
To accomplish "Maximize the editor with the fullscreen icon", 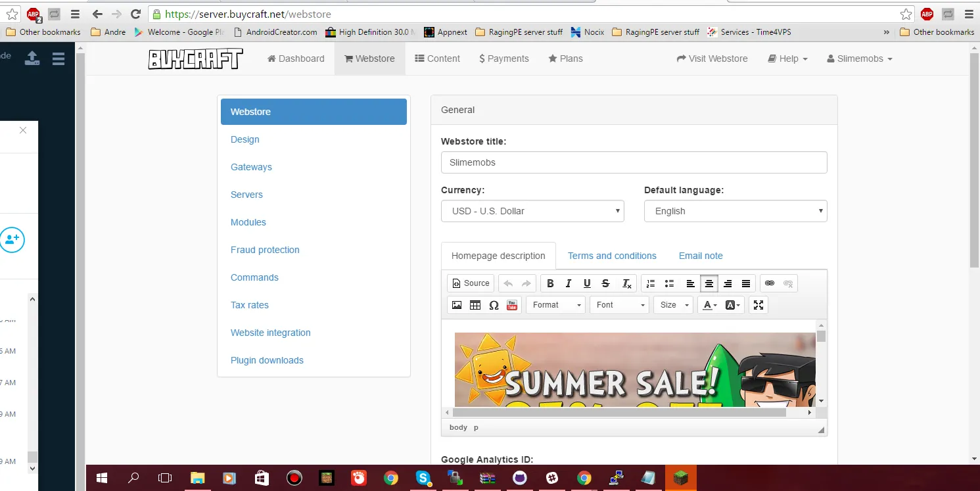I will [758, 305].
